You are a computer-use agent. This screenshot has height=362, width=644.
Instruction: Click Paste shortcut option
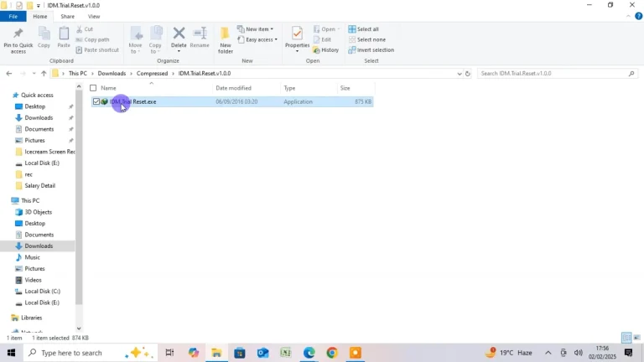98,49
